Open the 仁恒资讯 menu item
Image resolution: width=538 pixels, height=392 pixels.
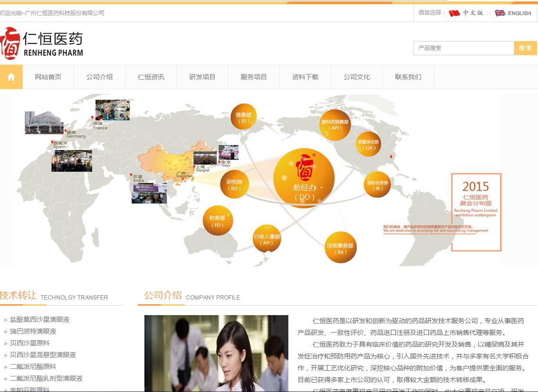point(151,77)
